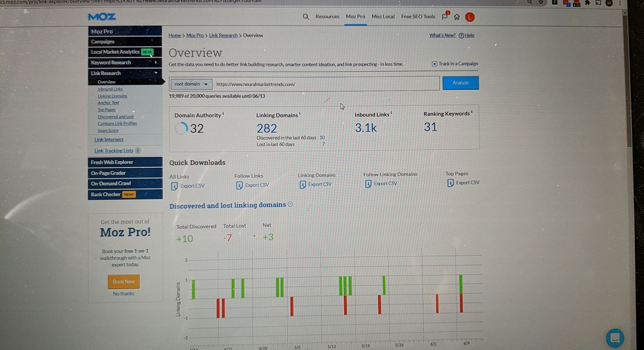
Task: Open Discovered and Lost sidebar link
Action: [115, 117]
